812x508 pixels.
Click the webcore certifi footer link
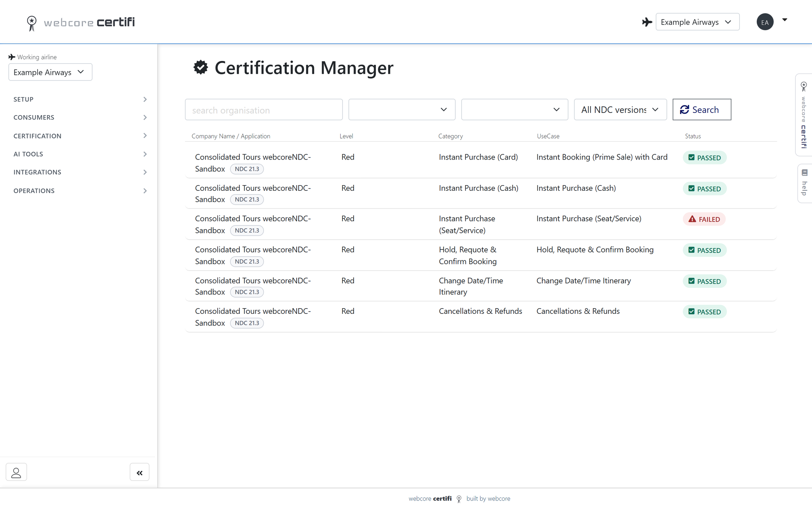tap(430, 499)
